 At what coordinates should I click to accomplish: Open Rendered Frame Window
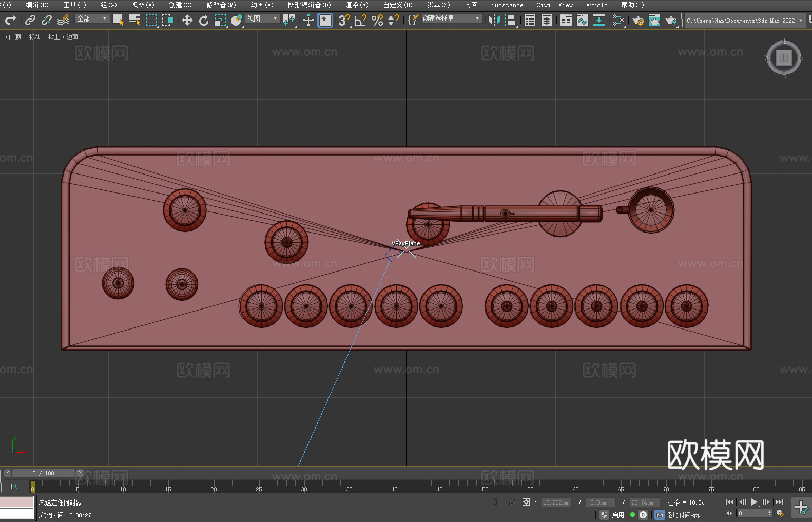click(654, 20)
